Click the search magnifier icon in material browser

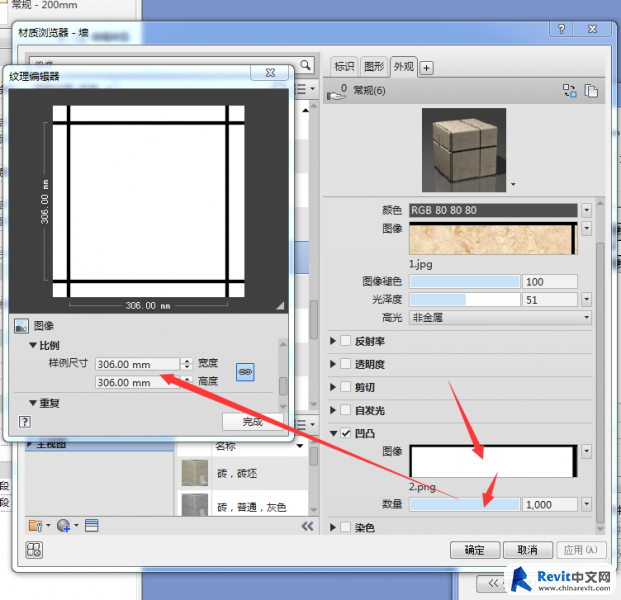(x=305, y=65)
